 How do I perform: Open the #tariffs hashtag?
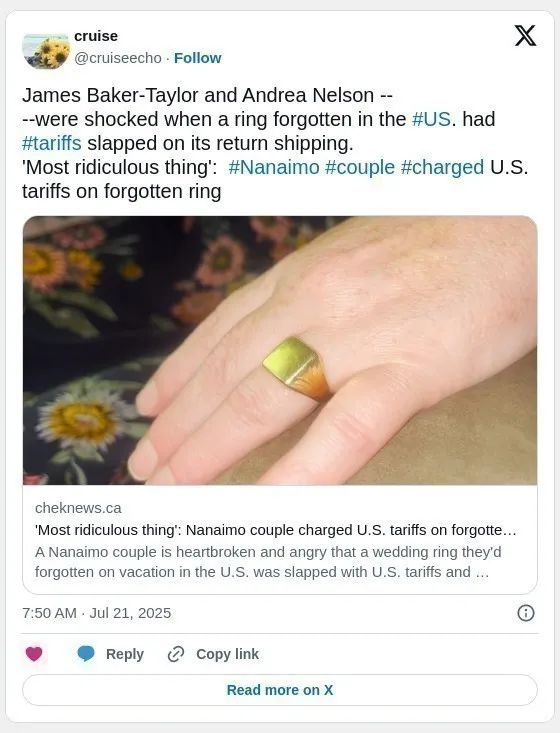52,144
